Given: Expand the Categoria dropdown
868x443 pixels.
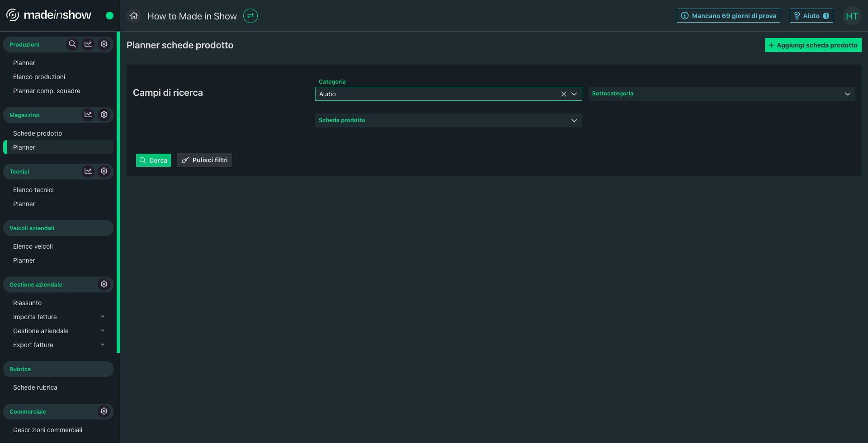Looking at the screenshot, I should pos(574,94).
